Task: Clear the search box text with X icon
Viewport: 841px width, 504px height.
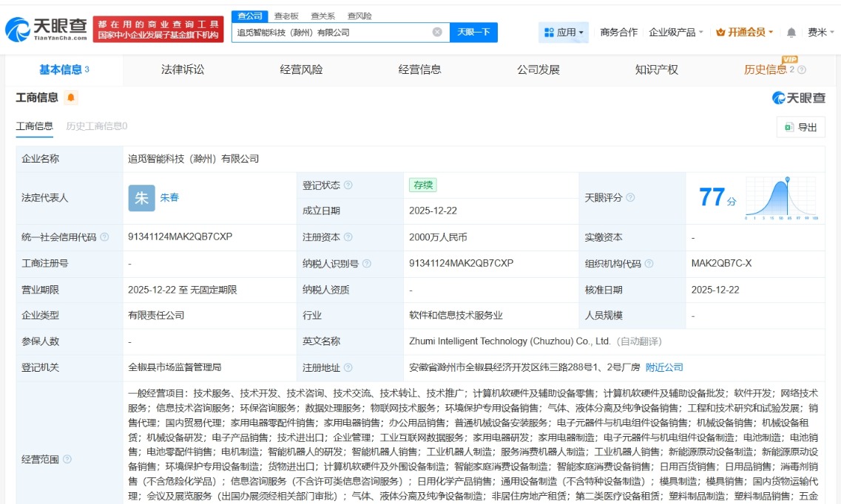Action: 437,33
